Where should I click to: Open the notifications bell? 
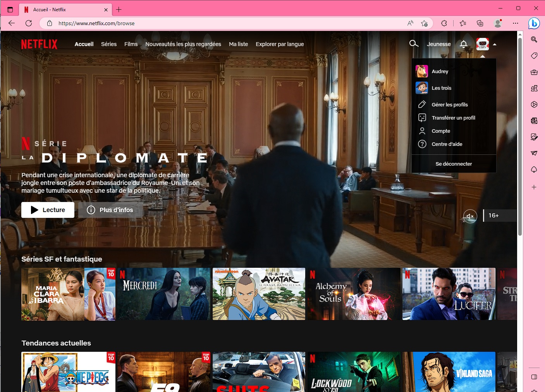[x=464, y=44]
